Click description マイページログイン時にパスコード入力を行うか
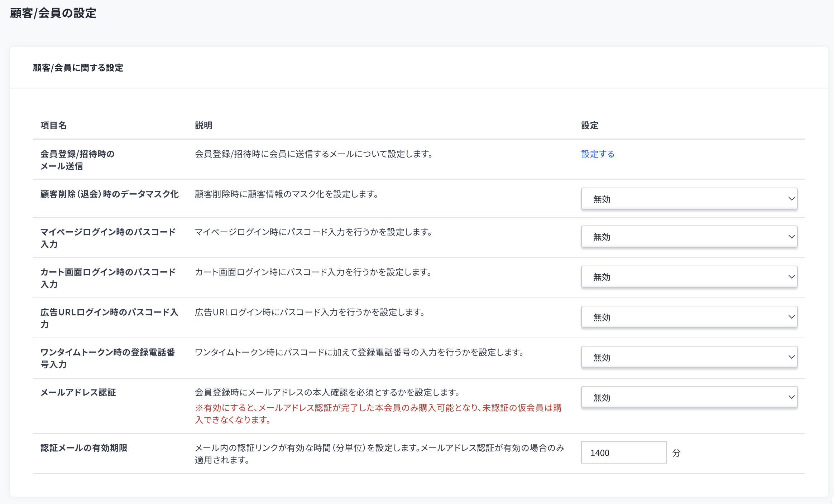Screen dimensions: 834x504 [314, 232]
